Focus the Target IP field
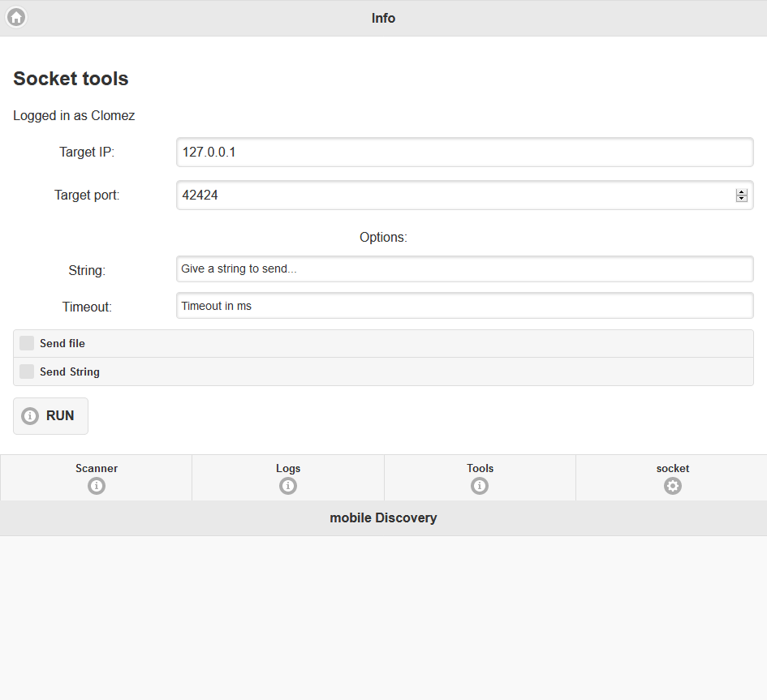 coord(465,152)
